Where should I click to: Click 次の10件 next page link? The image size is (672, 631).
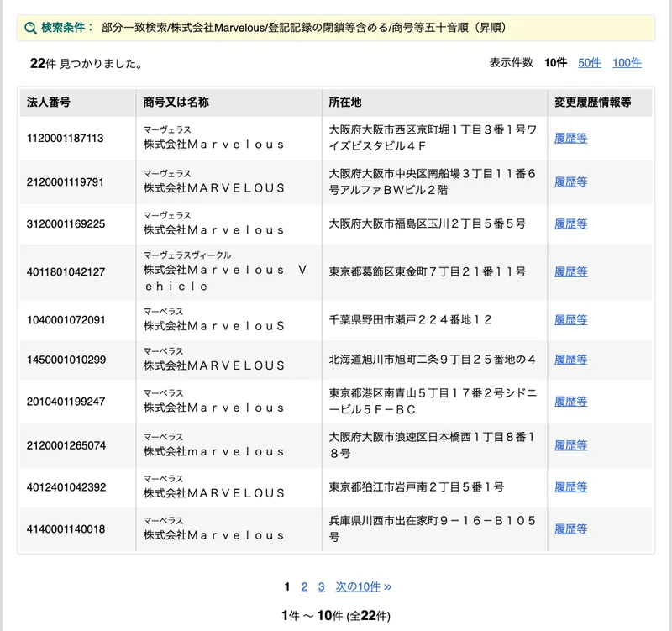[364, 586]
